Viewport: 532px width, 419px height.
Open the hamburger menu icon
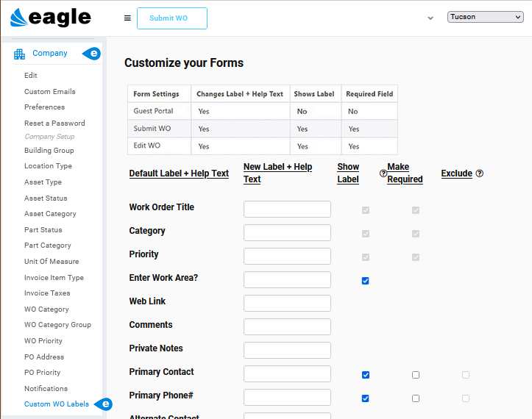(x=127, y=18)
